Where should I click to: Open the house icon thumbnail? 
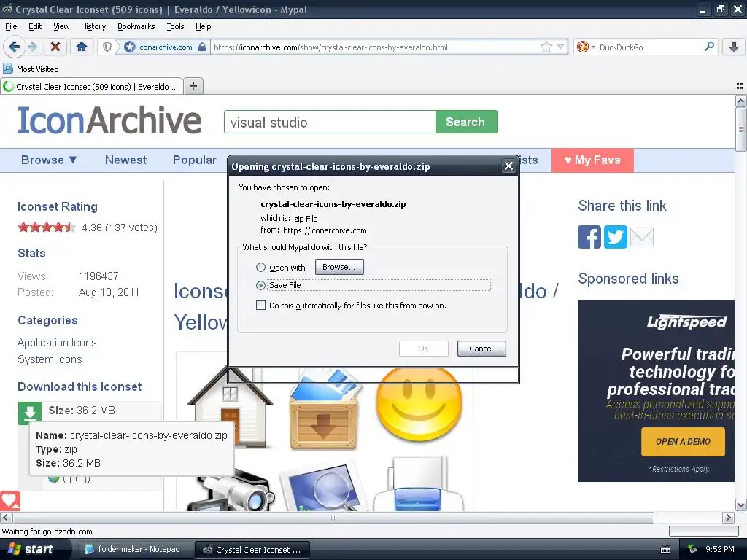pyautogui.click(x=230, y=407)
